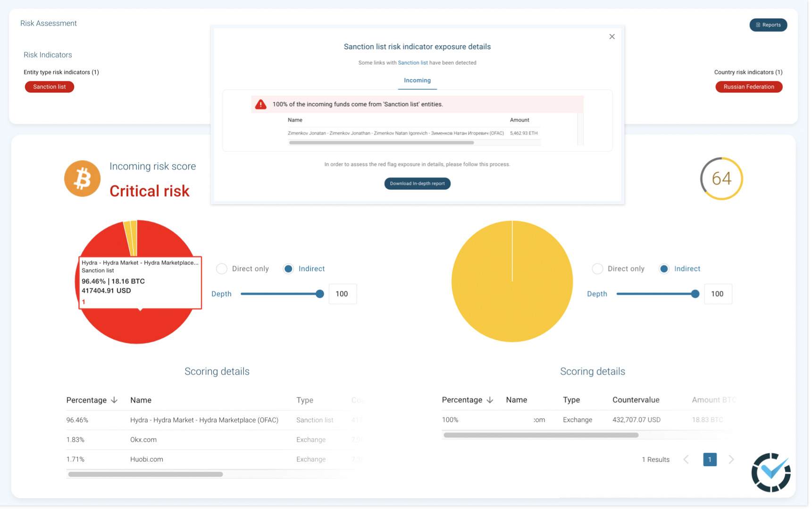
Task: Click the warning triangle in the sanction funds alert
Action: [x=261, y=104]
